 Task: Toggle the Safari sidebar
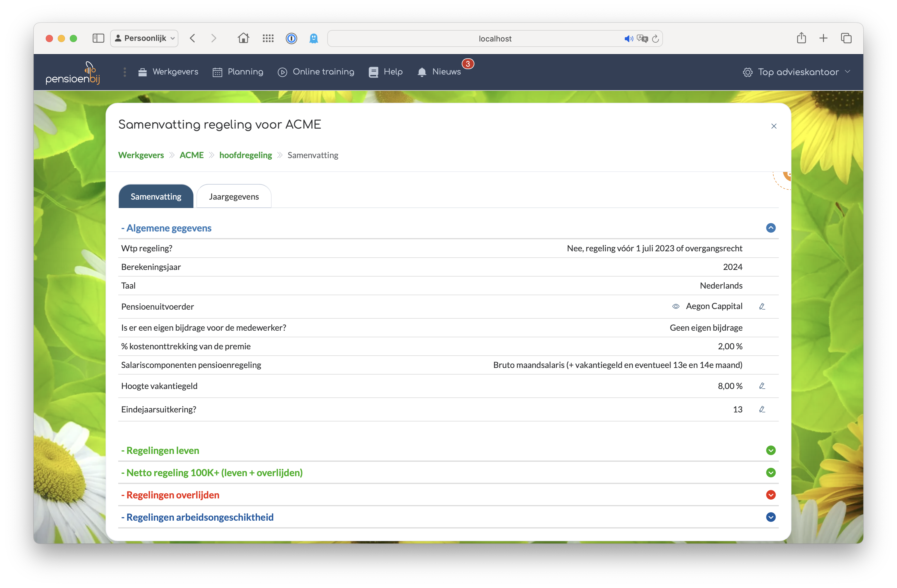(x=98, y=38)
